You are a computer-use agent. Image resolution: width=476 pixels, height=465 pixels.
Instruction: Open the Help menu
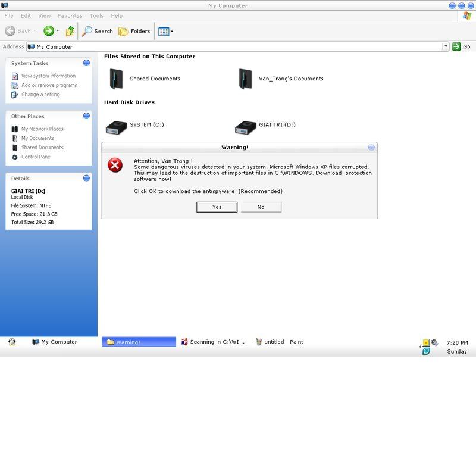(117, 16)
